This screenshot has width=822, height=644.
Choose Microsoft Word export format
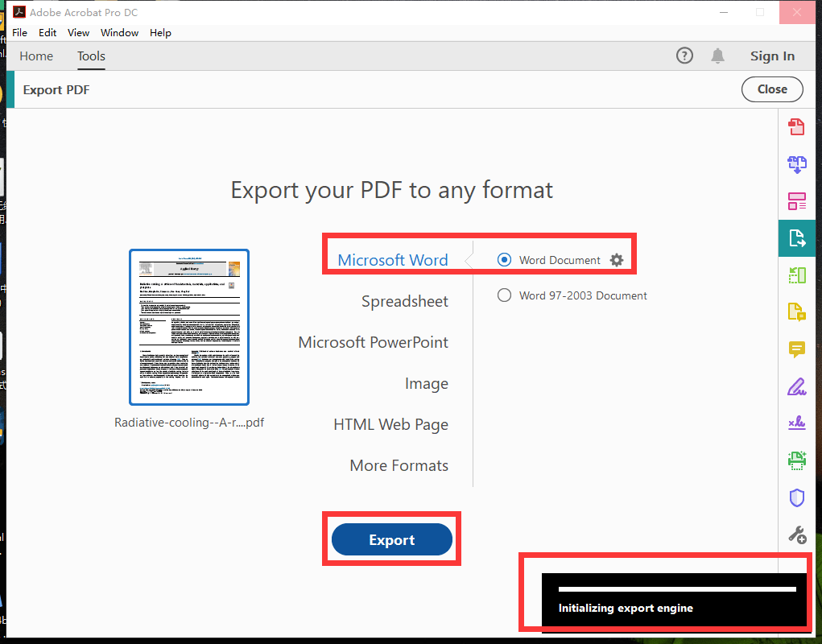coord(393,260)
